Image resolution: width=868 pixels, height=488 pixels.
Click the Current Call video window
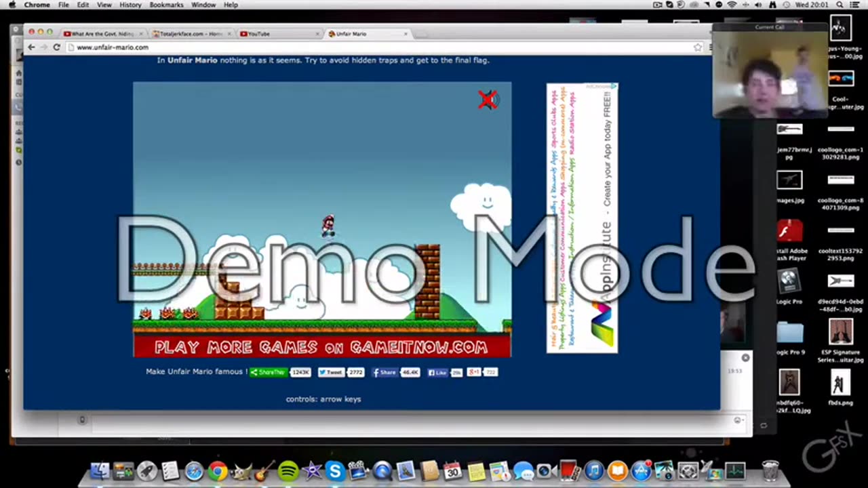pyautogui.click(x=770, y=70)
